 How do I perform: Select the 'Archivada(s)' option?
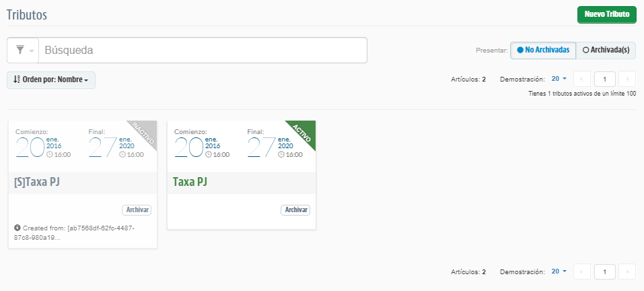(x=606, y=50)
